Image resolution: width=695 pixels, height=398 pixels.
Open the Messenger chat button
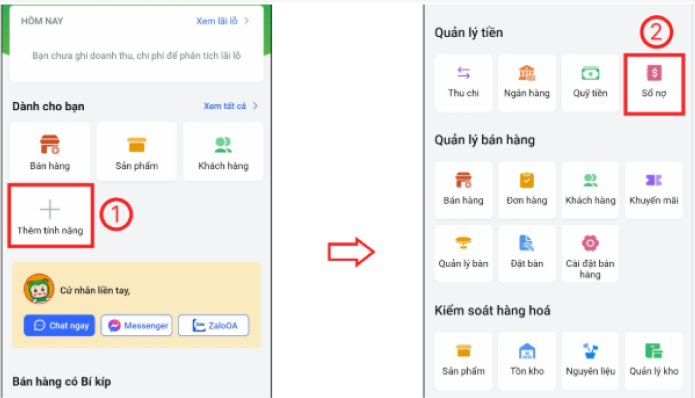pyautogui.click(x=137, y=325)
